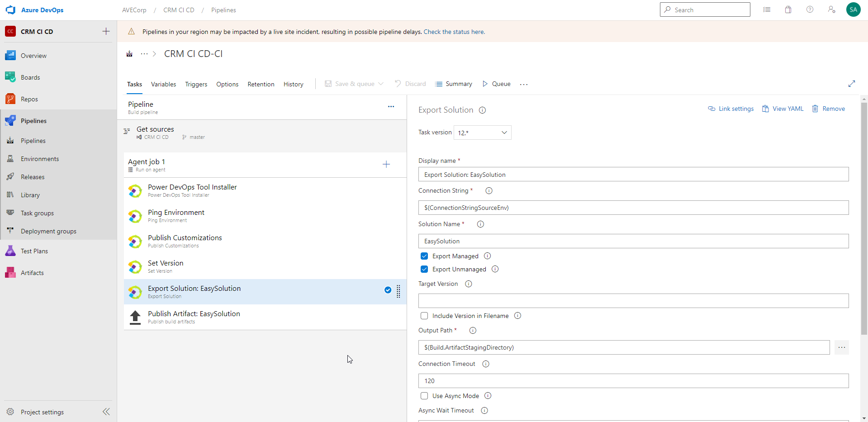This screenshot has width=868, height=422.
Task: Click the Search box in the header
Action: (x=705, y=9)
